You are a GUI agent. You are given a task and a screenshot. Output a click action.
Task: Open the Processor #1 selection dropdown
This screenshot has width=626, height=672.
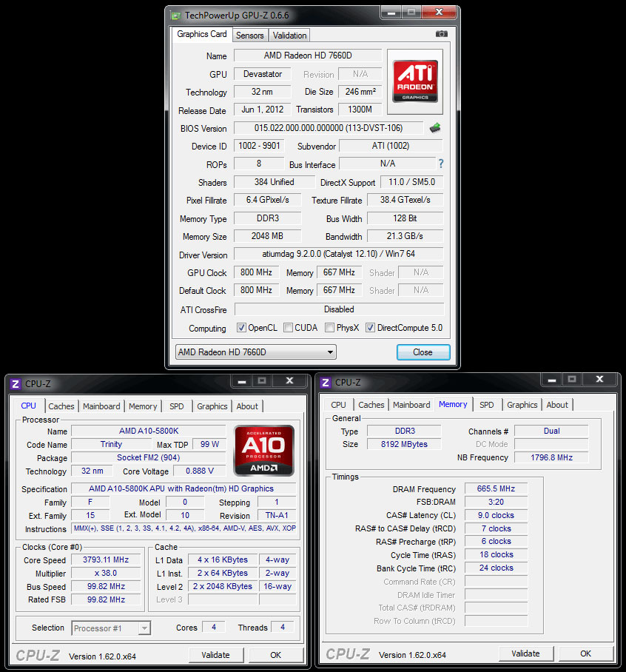(x=111, y=628)
